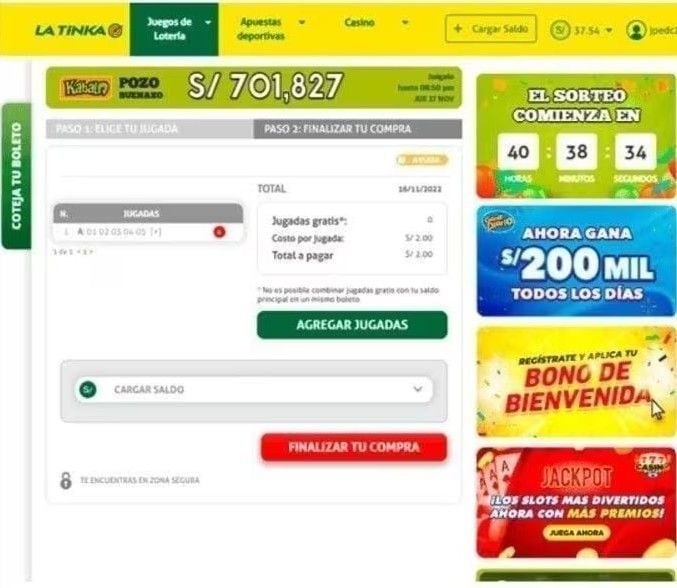Click the user profile avatar icon
The height and width of the screenshot is (588, 677).
[x=636, y=30]
